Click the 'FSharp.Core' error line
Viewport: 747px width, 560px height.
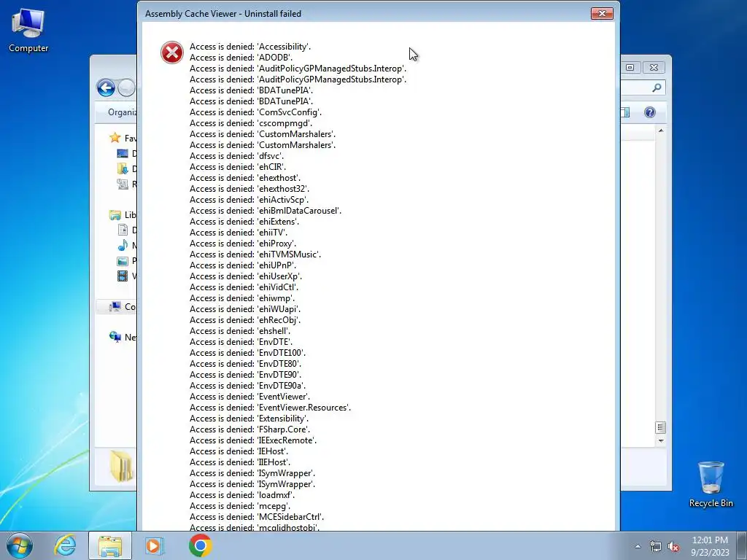249,429
